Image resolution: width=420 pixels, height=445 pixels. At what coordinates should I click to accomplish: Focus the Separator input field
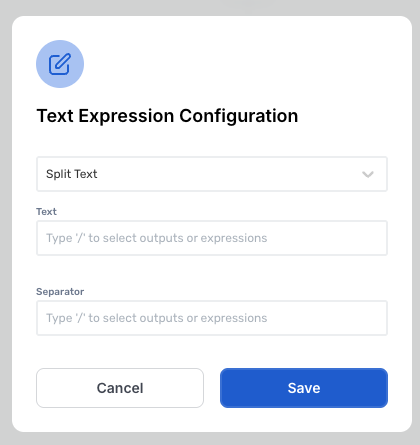point(212,318)
